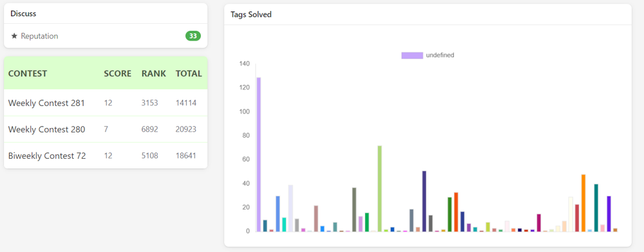This screenshot has height=252, width=644.
Task: Click the Discuss panel title
Action: click(23, 14)
